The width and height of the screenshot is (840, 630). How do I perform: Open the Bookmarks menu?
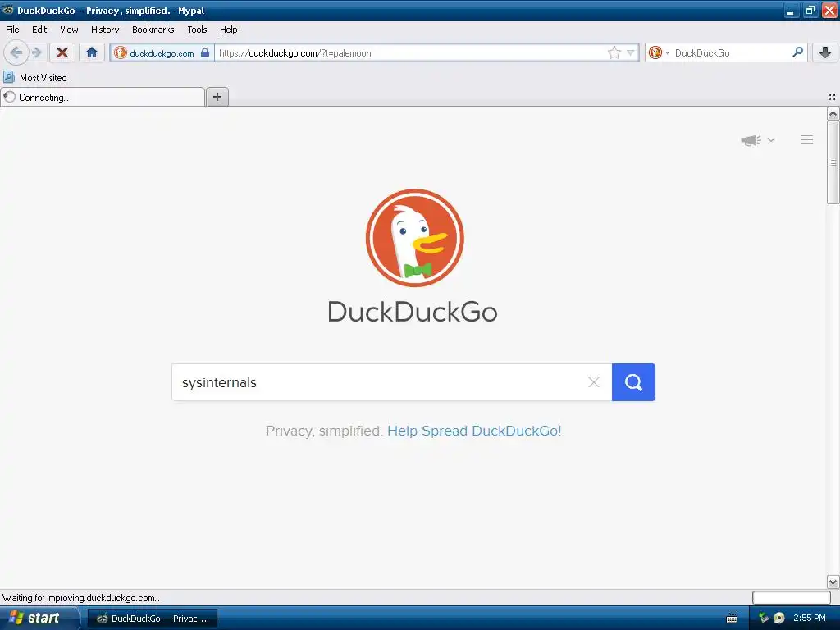153,30
